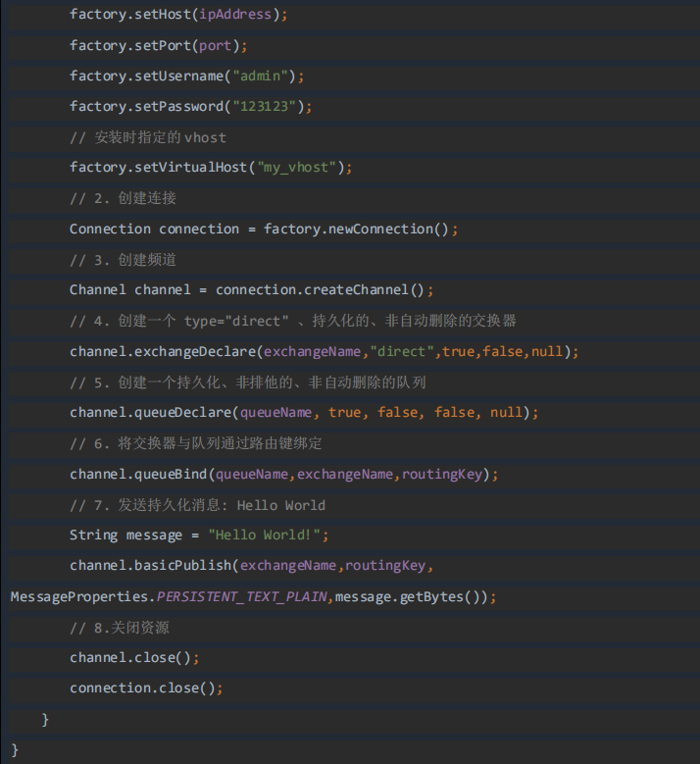
Task: Select the "Hello World!" string literal
Action: (264, 535)
